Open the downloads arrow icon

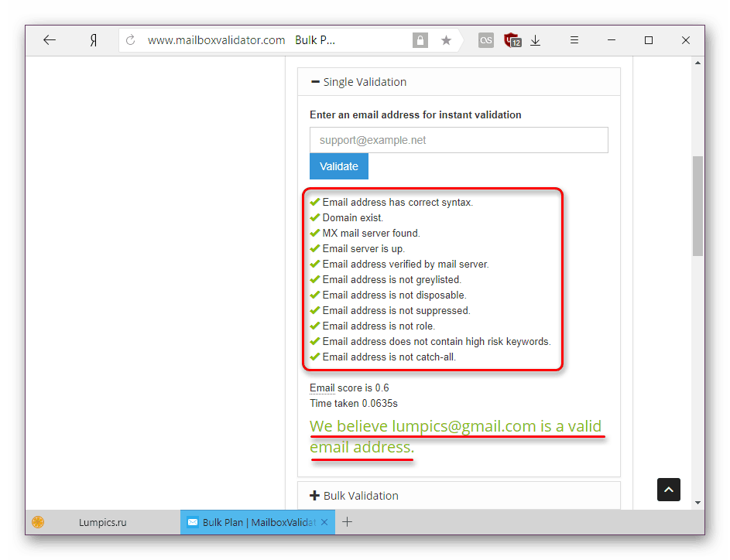pos(536,40)
